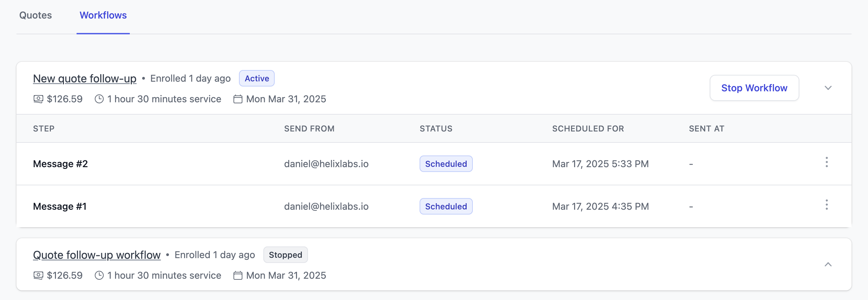868x300 pixels.
Task: Open the three-dot menu for Message #2
Action: (827, 162)
